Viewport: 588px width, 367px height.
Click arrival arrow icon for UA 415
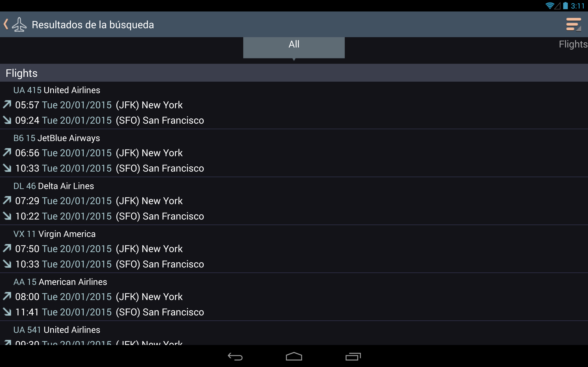point(7,120)
